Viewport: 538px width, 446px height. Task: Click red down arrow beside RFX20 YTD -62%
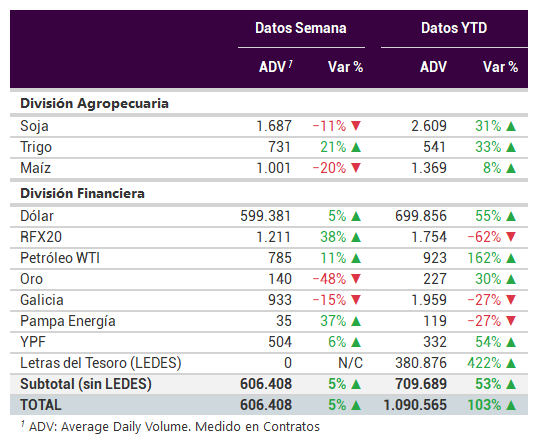511,237
